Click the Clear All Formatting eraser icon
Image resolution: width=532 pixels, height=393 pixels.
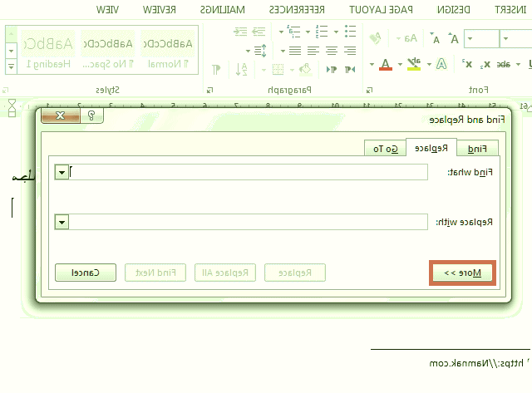375,38
